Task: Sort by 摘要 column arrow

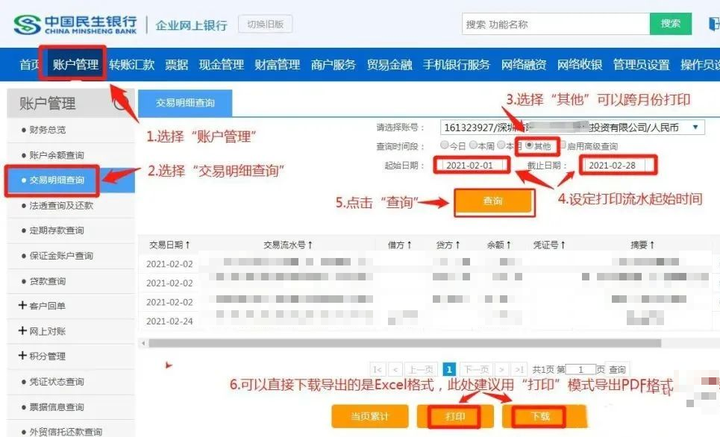Action: tap(652, 245)
